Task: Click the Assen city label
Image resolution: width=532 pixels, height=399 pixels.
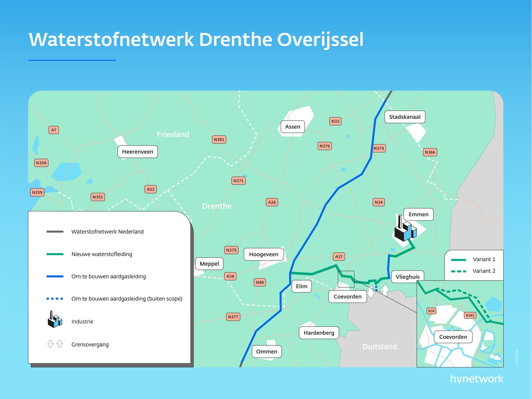Action: coord(293,127)
